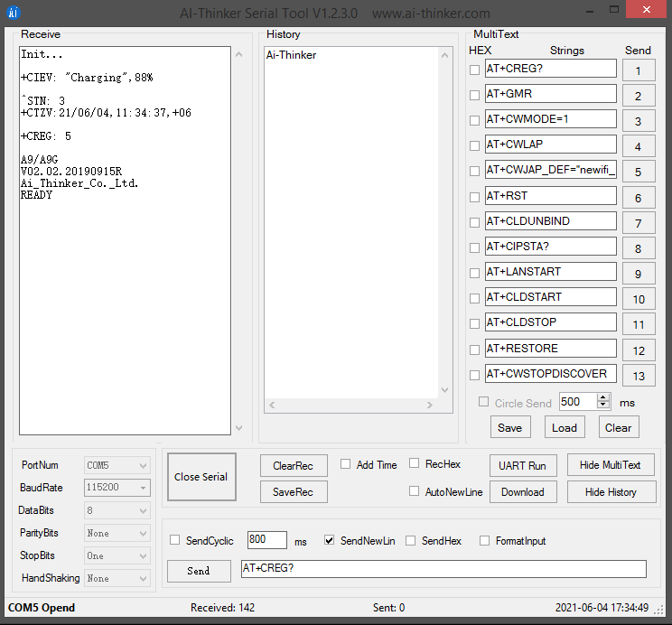Screen dimensions: 672x625
Task: Open the PortNum COM5 dropdown
Action: pyautogui.click(x=117, y=465)
